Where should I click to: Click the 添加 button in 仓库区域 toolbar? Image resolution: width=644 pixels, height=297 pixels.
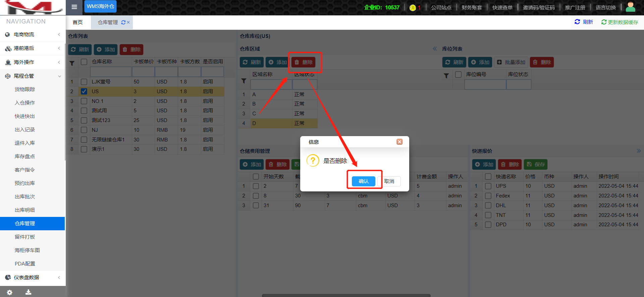277,62
